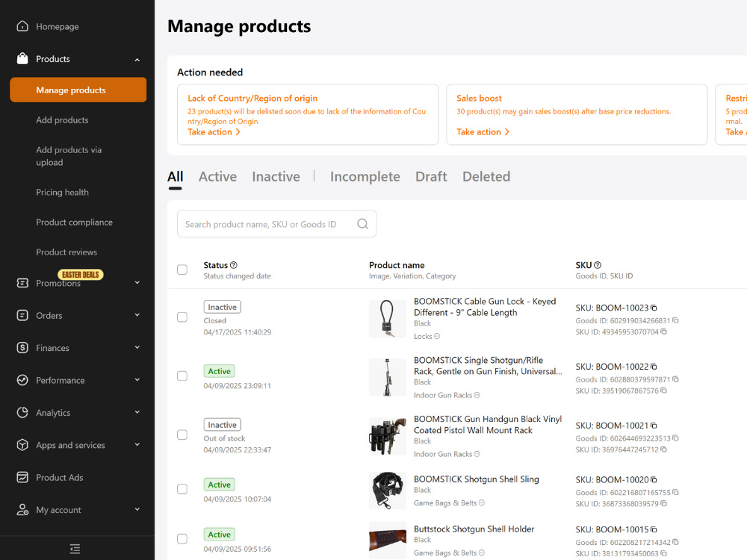The width and height of the screenshot is (747, 560).
Task: Switch to the Incomplete tab
Action: [x=365, y=177]
